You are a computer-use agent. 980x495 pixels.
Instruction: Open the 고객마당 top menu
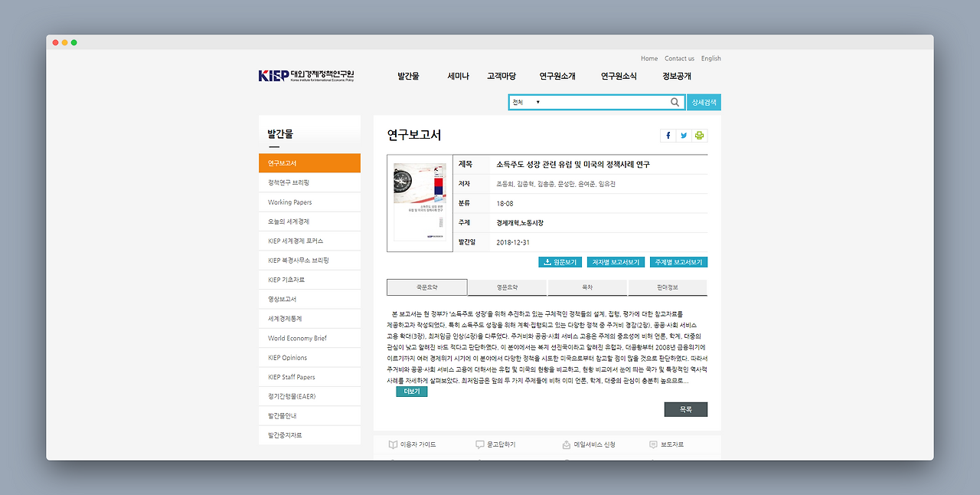[501, 76]
